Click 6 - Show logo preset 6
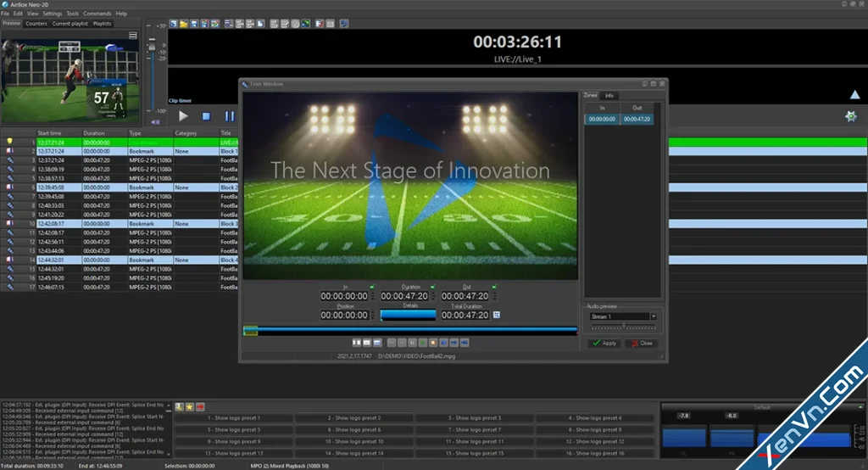868x470 pixels. (x=354, y=429)
